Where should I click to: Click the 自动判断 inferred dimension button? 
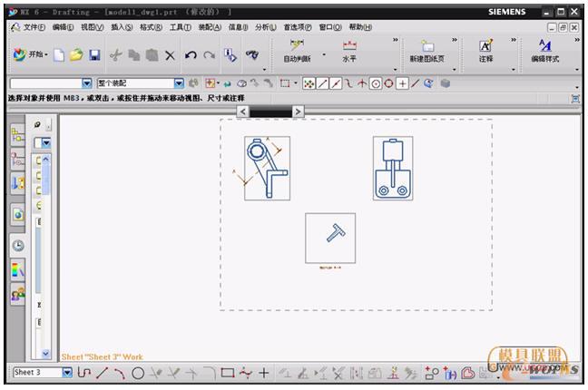coord(297,51)
